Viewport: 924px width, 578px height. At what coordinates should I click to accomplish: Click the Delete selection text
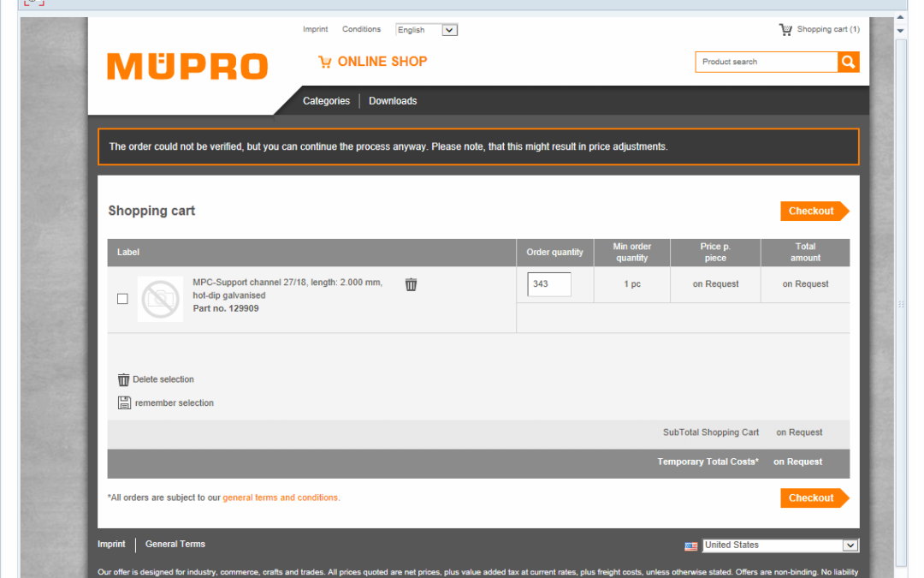163,379
